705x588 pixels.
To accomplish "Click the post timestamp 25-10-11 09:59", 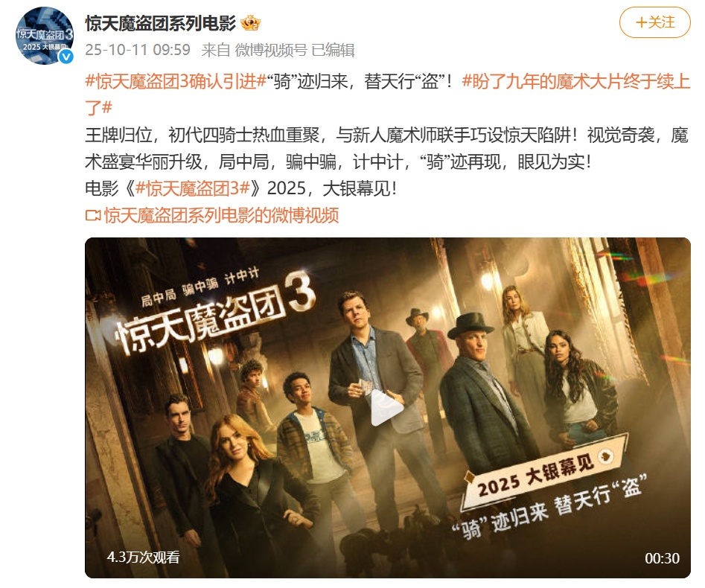I will tap(138, 50).
